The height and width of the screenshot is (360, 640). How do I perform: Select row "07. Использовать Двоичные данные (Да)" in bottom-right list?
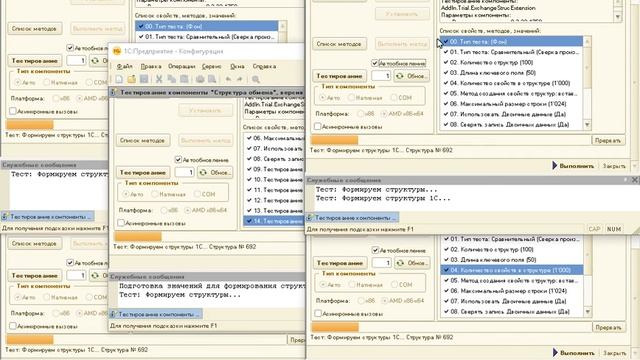512,301
